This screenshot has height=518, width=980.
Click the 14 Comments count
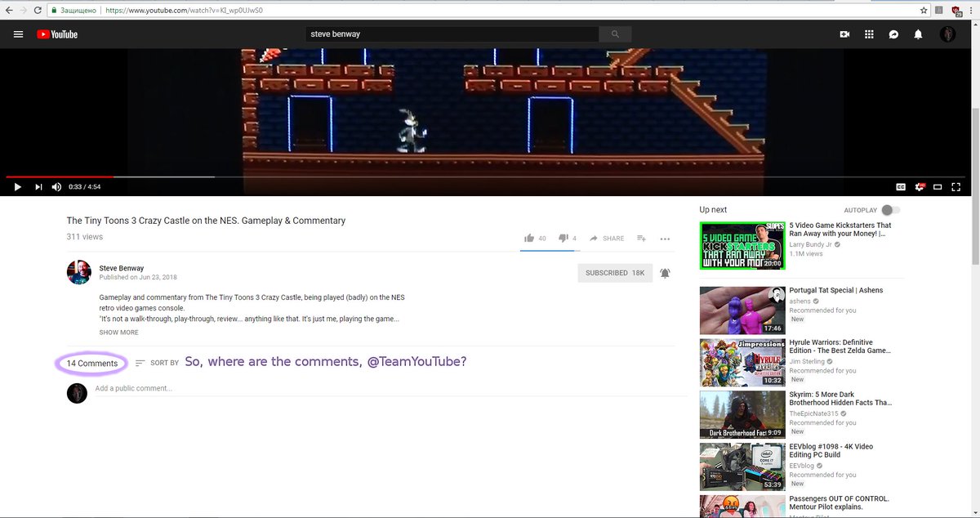92,364
